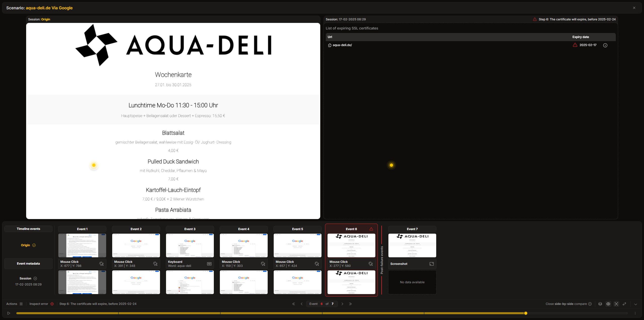Click the Pulled Duck Sandwich menu item

173,162
